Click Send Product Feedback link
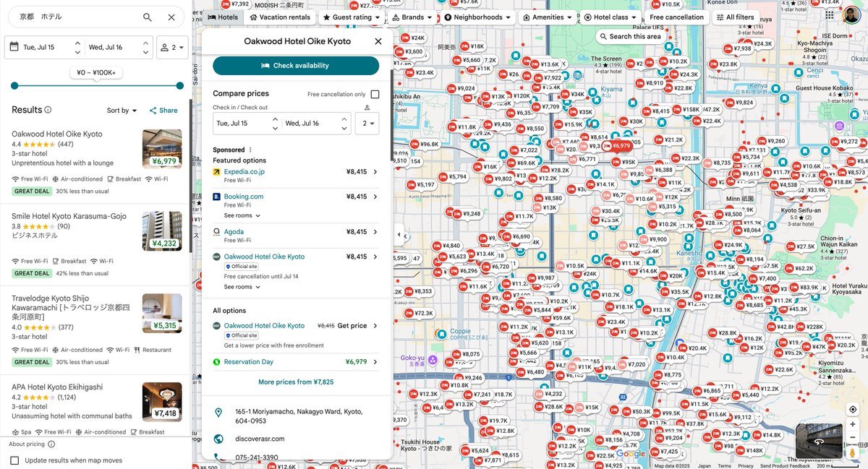The height and width of the screenshot is (469, 868). pos(785,466)
